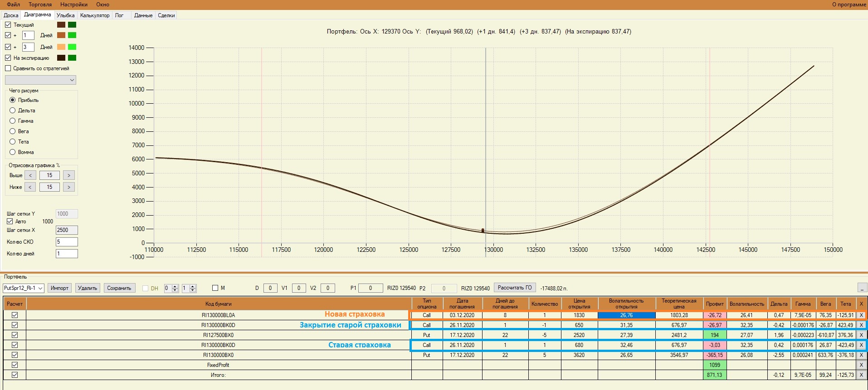Pick the bright green swatch for '+3 Дней'

[72, 47]
